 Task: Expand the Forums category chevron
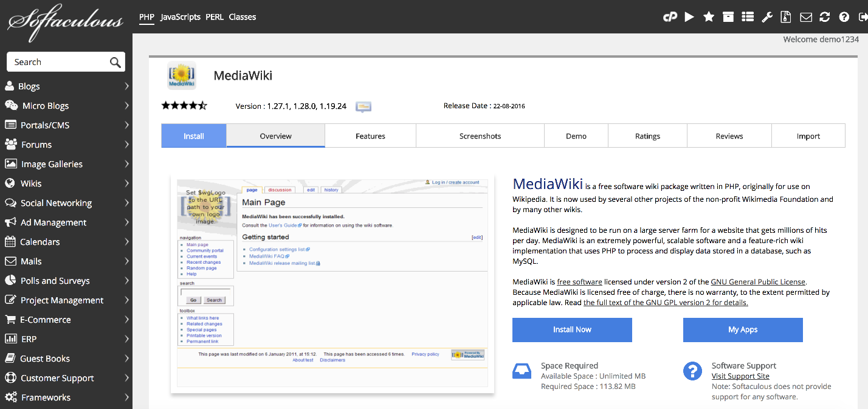pos(126,145)
